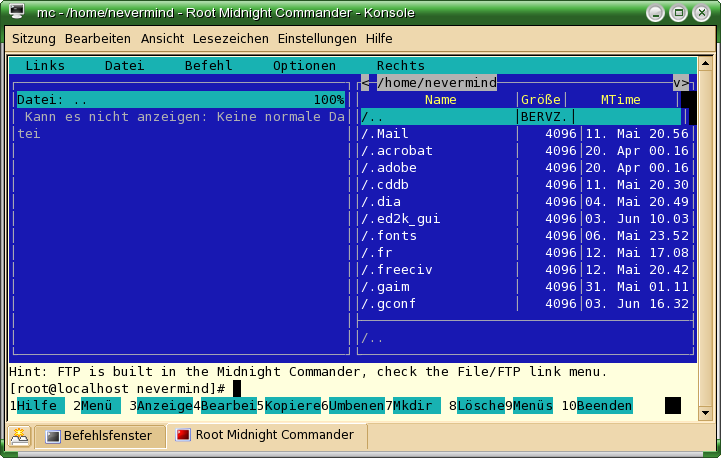Click the 5 Kopiere function key
The height and width of the screenshot is (458, 721).
(289, 406)
